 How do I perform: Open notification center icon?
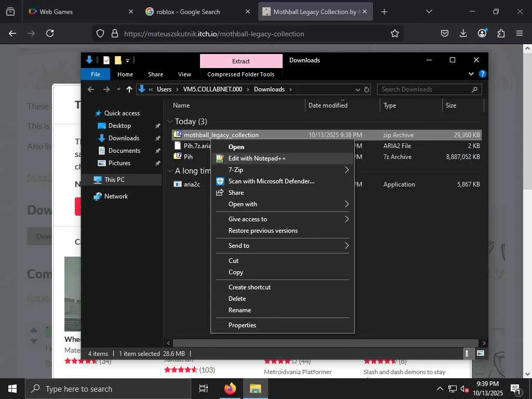click(516, 389)
